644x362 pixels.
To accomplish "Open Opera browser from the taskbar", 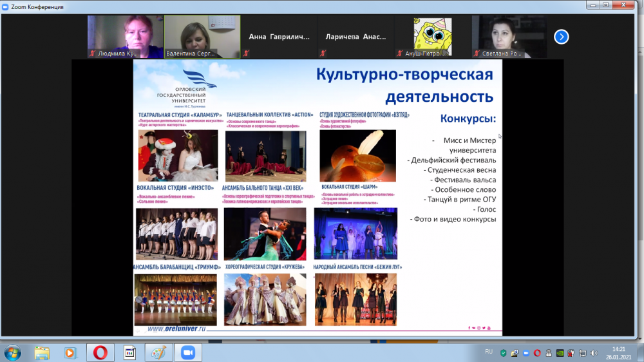I will click(x=100, y=352).
